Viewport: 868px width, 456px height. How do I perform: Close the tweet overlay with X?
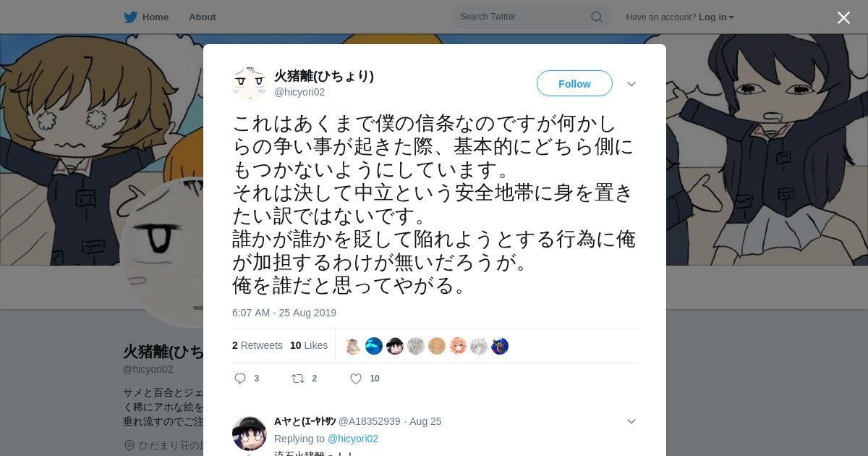click(x=843, y=17)
